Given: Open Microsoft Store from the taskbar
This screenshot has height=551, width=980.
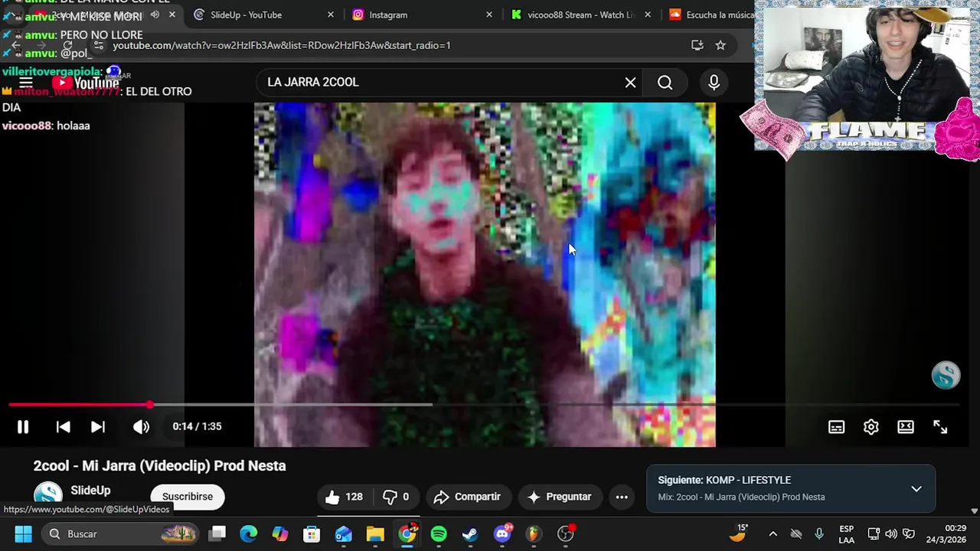Looking at the screenshot, I should [x=312, y=534].
